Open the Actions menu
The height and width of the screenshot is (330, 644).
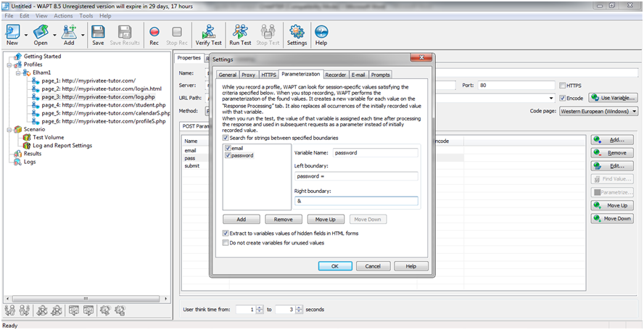[63, 15]
